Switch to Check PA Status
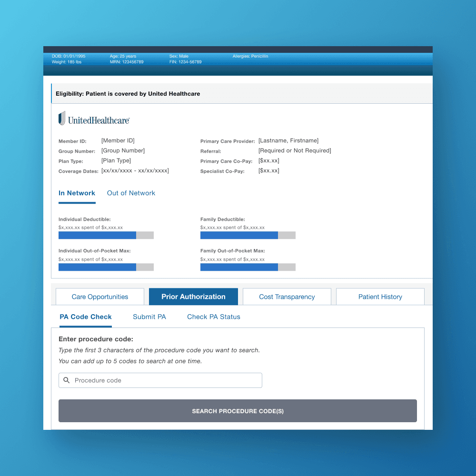The height and width of the screenshot is (476, 476). click(x=213, y=317)
